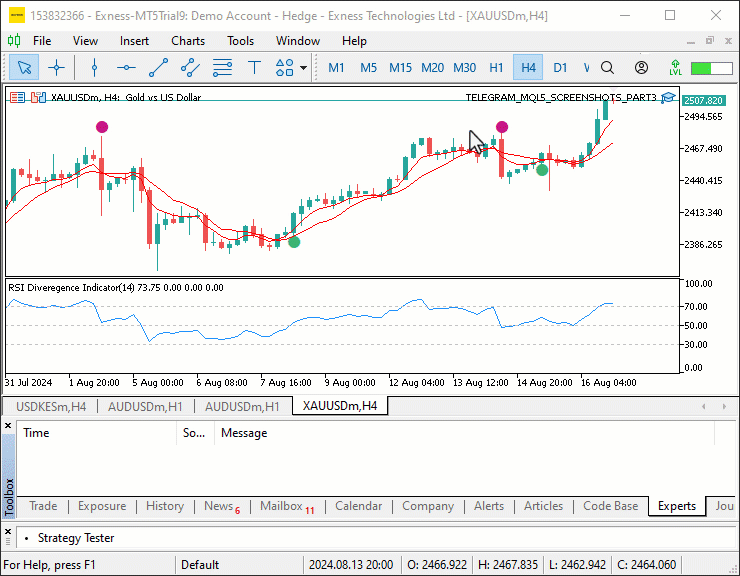This screenshot has height=576, width=740.
Task: Switch chart to D1 timeframe
Action: pos(560,68)
